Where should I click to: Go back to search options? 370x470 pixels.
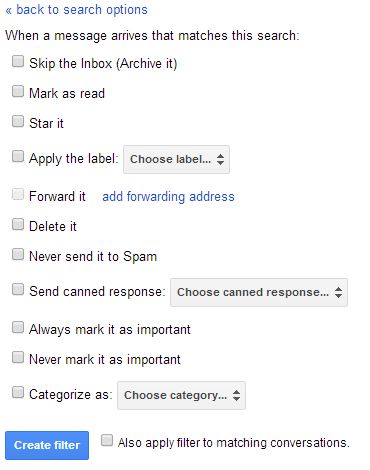(x=76, y=10)
